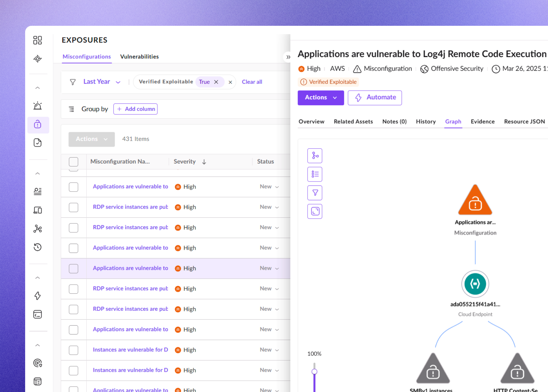548x392 pixels.
Task: Switch to the Vulnerabilities tab
Action: (139, 57)
